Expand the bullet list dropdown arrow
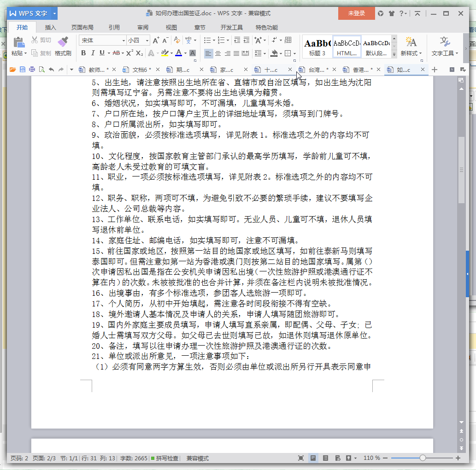476x470 pixels. [x=214, y=41]
